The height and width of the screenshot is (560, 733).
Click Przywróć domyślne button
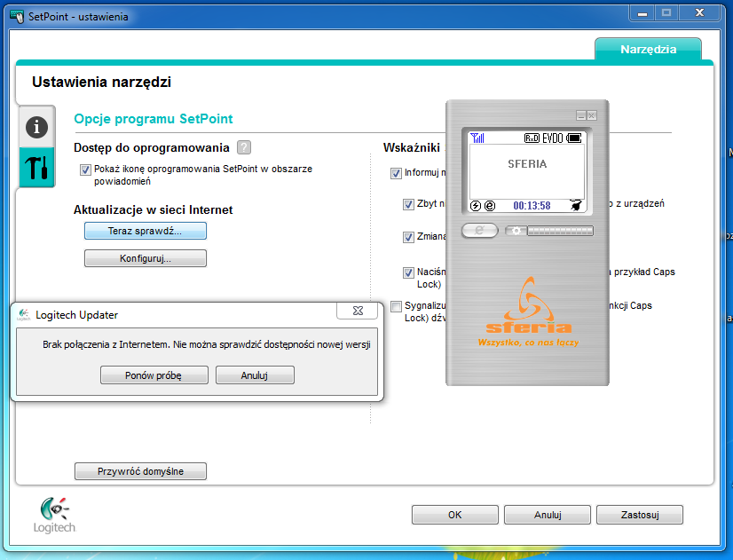[140, 471]
